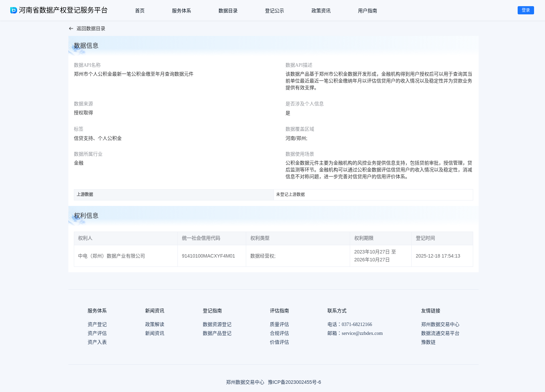Click the 统一社会信用代码 column header
Image resolution: width=545 pixels, height=392 pixels.
[212, 238]
